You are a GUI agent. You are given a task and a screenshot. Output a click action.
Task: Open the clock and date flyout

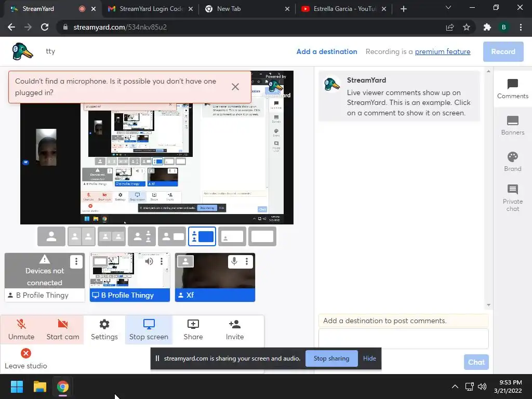coord(508,387)
